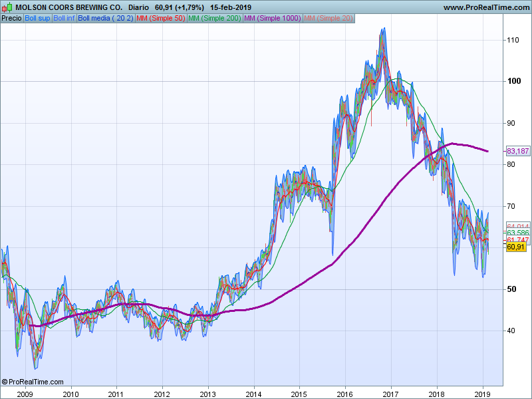Open the www.ProRealTime.com link in header
This screenshot has height=399, width=532.
tap(486, 7)
